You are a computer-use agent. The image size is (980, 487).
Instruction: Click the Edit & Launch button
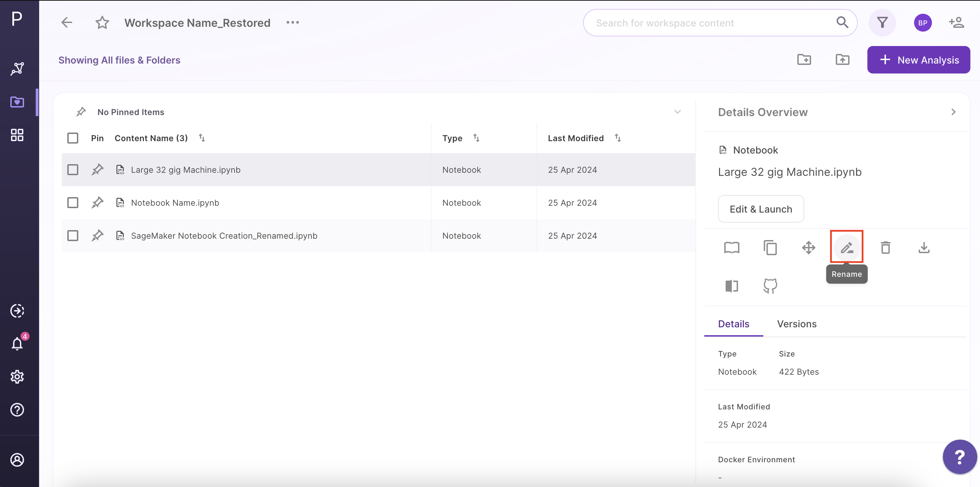tap(761, 209)
